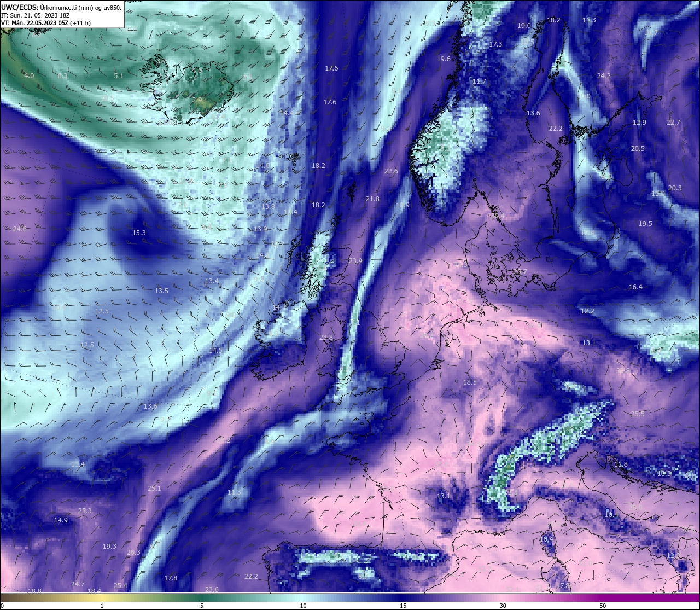Click the map value '22.6' in the North Sea

click(391, 171)
